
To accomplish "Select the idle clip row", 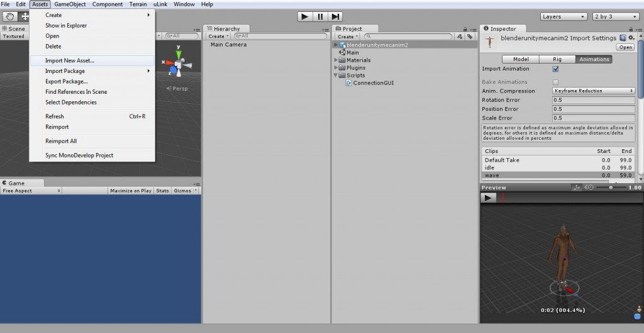I will pos(558,167).
